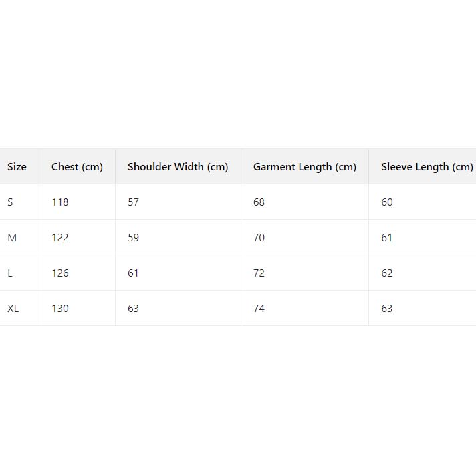This screenshot has width=476, height=475.
Task: Select chest value 130 for size XL
Action: pos(60,309)
